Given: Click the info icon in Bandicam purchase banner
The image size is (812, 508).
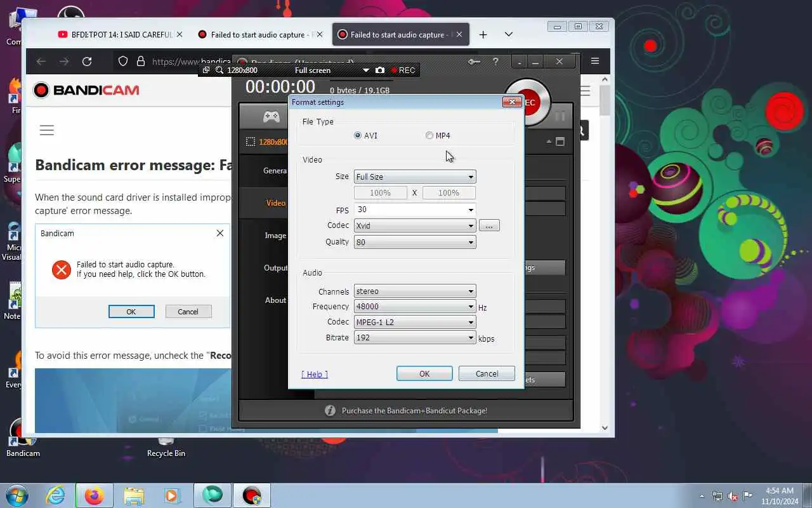Looking at the screenshot, I should coord(330,410).
